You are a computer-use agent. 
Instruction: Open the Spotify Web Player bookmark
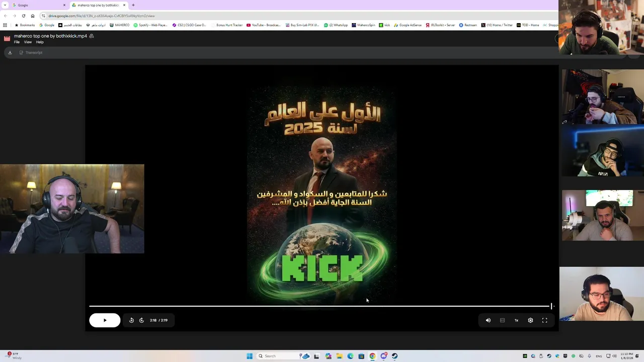pos(150,25)
